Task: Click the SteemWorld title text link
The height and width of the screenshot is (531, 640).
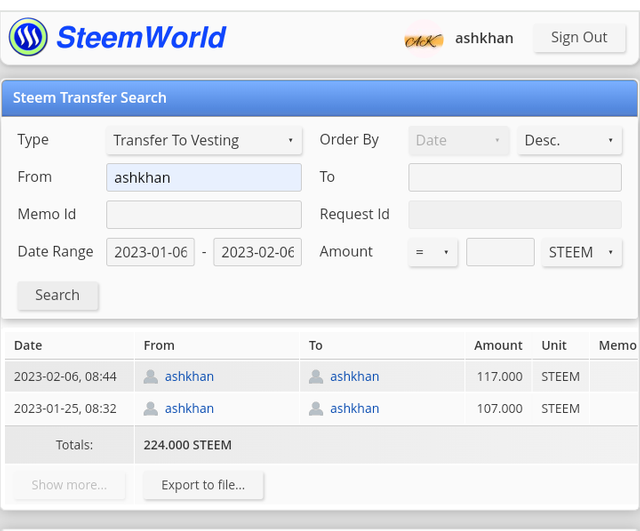Action: coord(141,37)
